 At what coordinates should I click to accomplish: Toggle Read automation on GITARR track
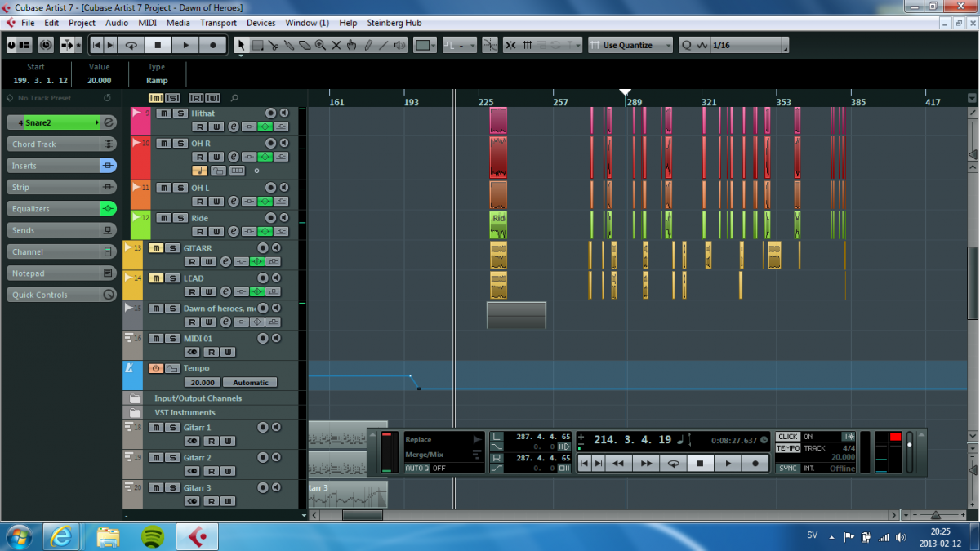(x=191, y=262)
